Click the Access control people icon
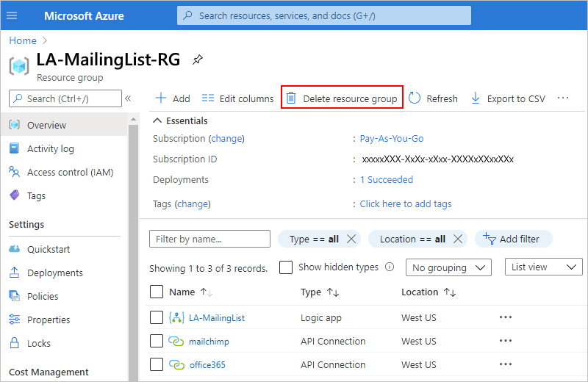 14,172
